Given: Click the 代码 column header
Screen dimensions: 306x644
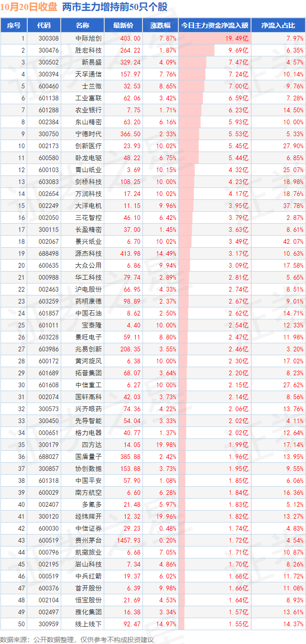Looking at the screenshot, I should point(44,25).
